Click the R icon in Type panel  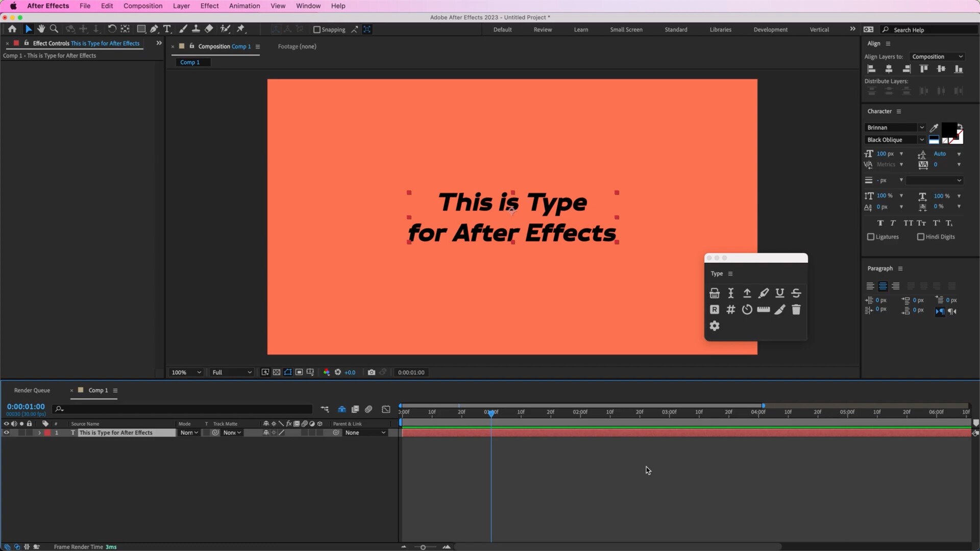pyautogui.click(x=715, y=309)
